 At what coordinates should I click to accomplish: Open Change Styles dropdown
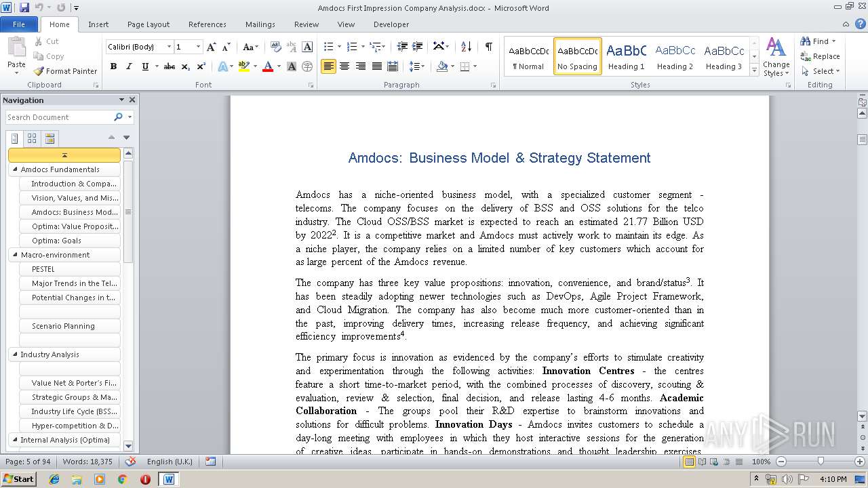[776, 57]
